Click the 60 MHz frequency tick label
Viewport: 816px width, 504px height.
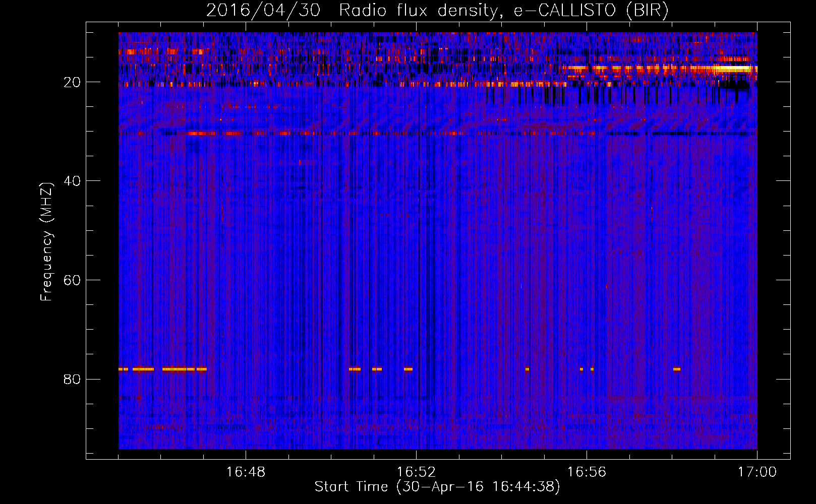[73, 280]
